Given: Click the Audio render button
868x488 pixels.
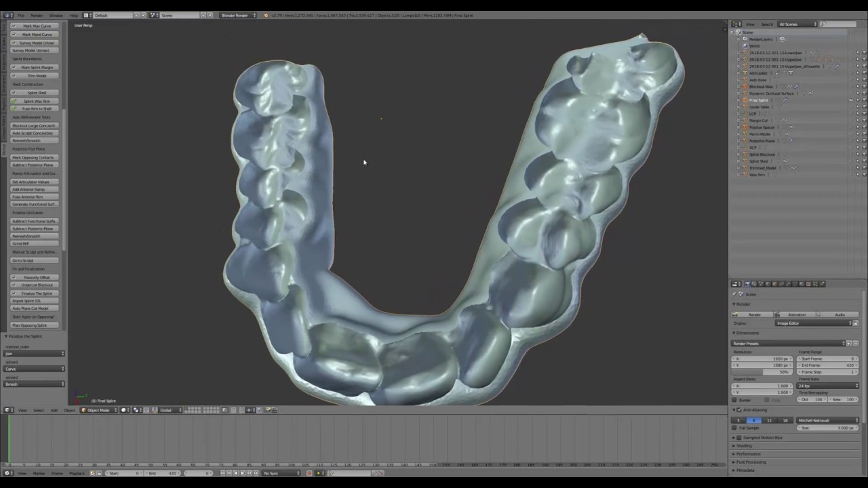Looking at the screenshot, I should [838, 314].
